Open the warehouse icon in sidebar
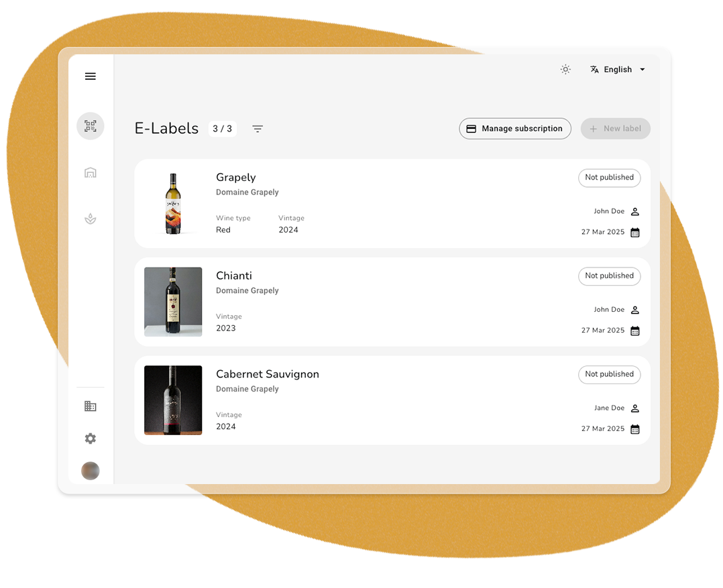This screenshot has width=723, height=588. tap(91, 173)
